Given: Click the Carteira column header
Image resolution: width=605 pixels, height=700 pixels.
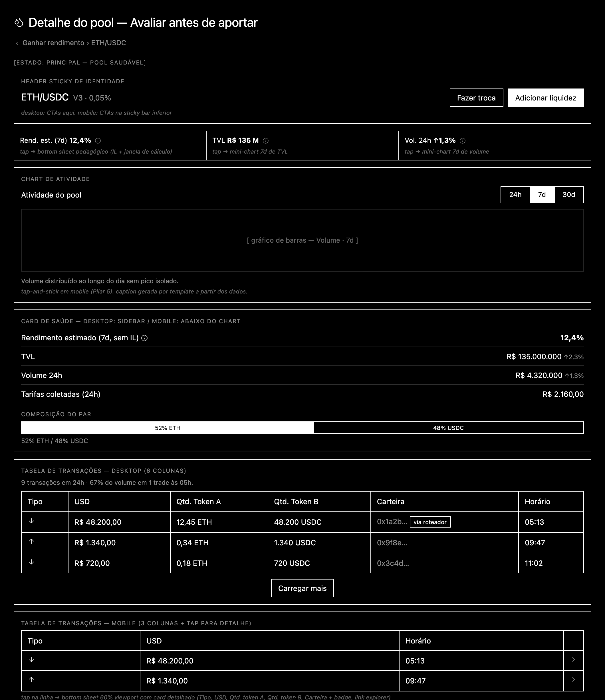Looking at the screenshot, I should point(445,501).
